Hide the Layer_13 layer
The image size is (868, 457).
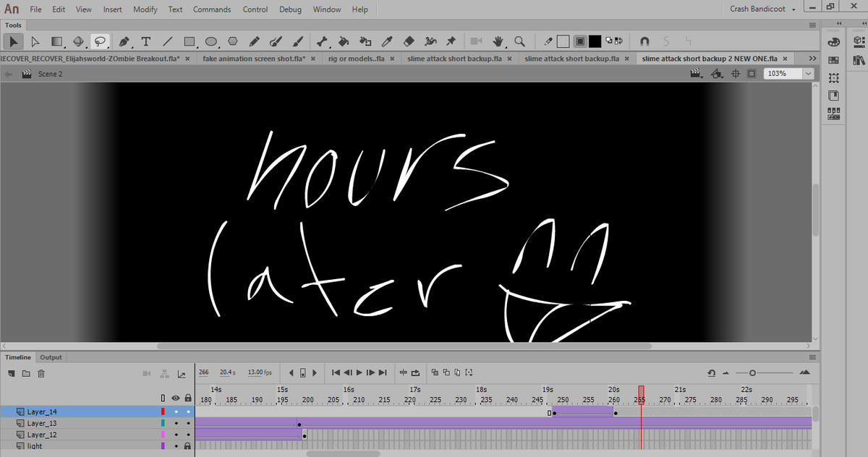pos(176,423)
